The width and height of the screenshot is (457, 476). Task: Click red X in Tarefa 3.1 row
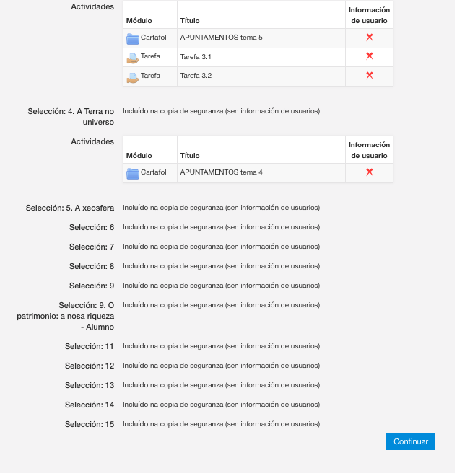click(369, 56)
